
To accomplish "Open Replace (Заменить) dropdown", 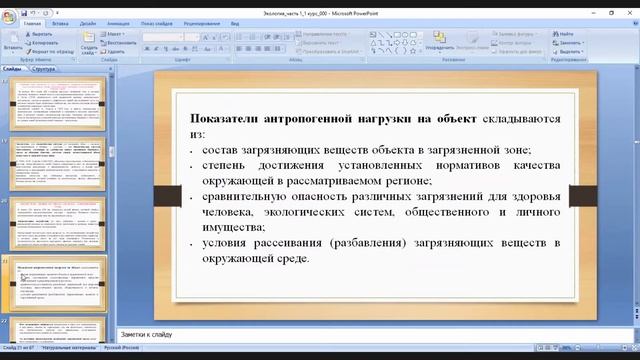I will 568,43.
